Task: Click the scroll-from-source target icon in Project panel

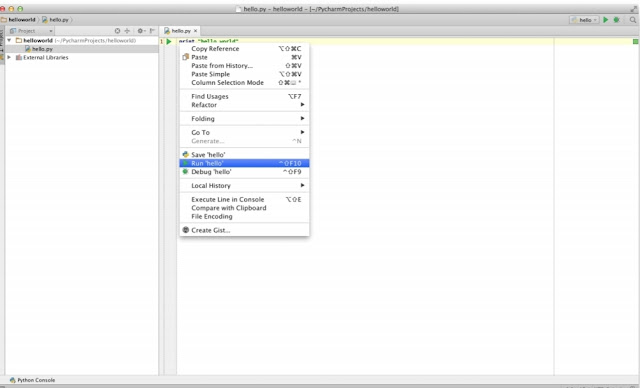Action: pyautogui.click(x=118, y=31)
